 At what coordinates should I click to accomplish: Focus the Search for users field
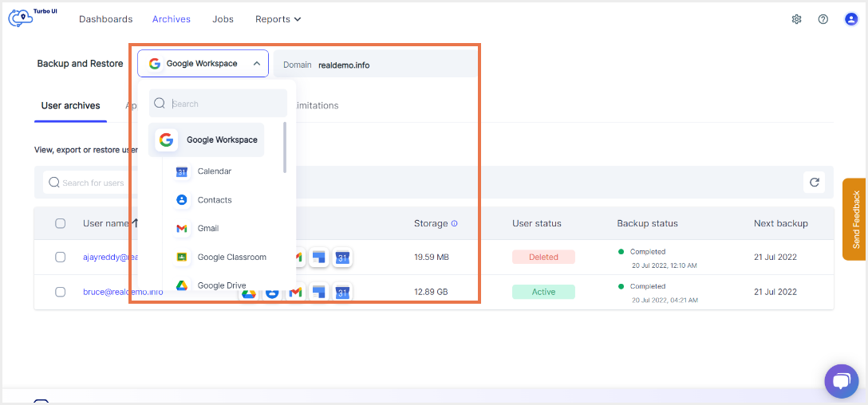pyautogui.click(x=91, y=183)
